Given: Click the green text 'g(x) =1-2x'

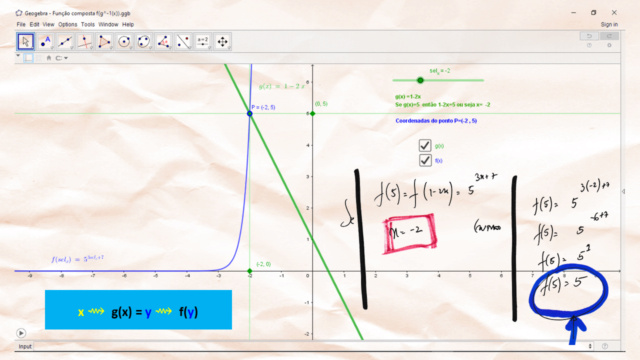Looking at the screenshot, I should (x=408, y=97).
